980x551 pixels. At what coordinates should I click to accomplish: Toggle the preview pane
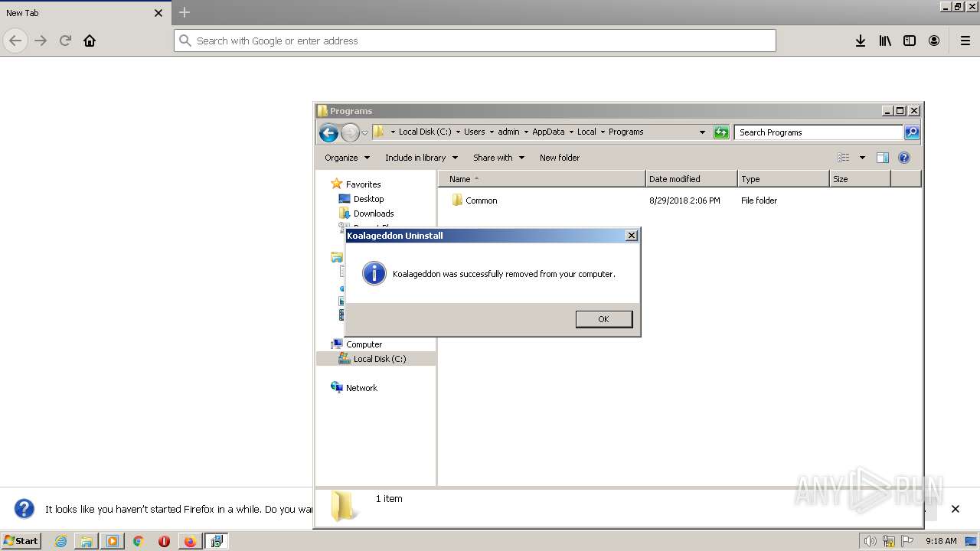coord(883,158)
